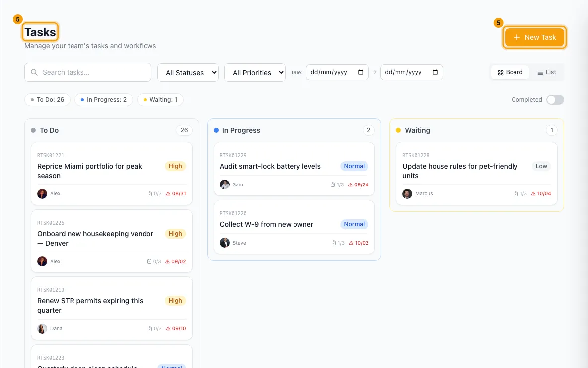The width and height of the screenshot is (588, 368).
Task: Click overdue warning icon next to 09/10
Action: (x=168, y=329)
